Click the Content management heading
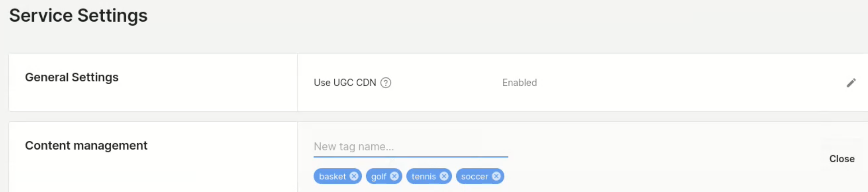Screen dimensions: 868x192 (x=86, y=145)
